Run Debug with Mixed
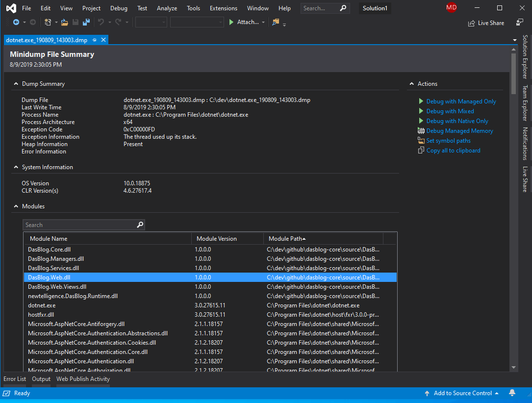 click(x=450, y=111)
